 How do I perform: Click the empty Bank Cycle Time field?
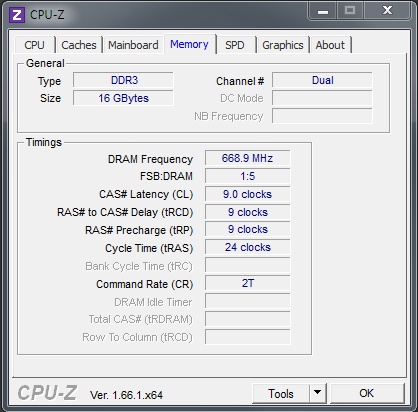click(247, 266)
